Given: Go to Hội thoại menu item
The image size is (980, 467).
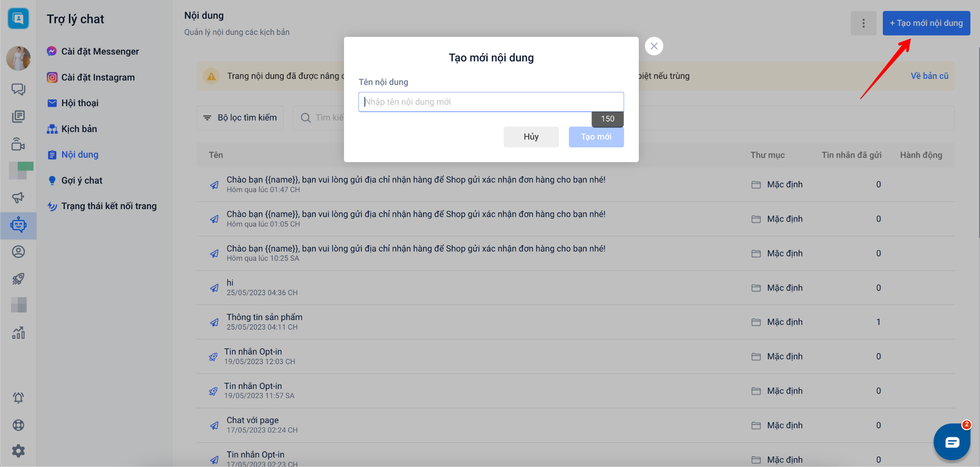Looking at the screenshot, I should tap(73, 103).
